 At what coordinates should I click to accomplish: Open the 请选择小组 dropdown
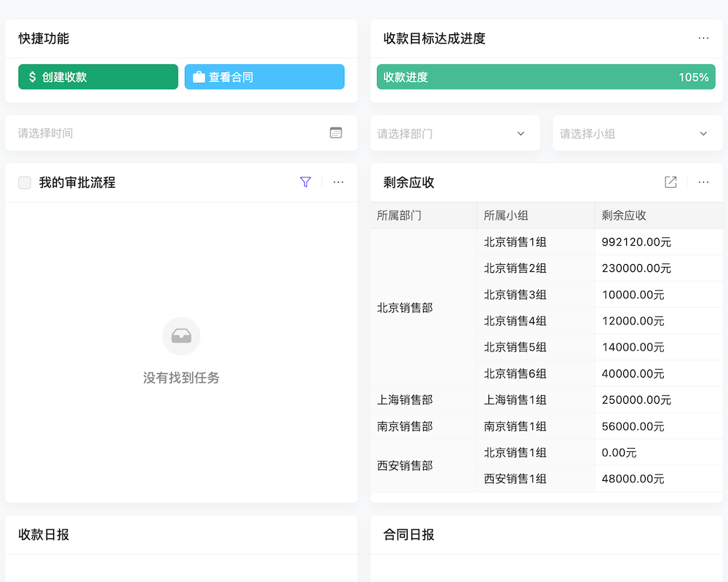pos(638,133)
